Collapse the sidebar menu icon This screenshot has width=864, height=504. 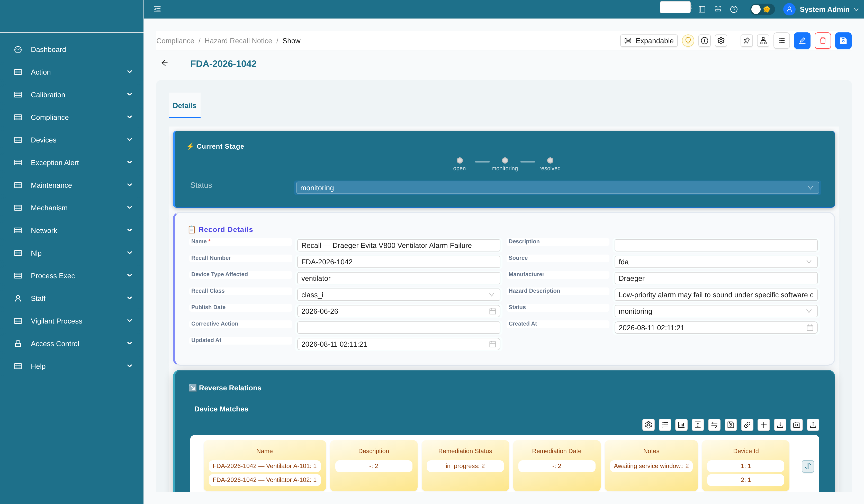[157, 9]
